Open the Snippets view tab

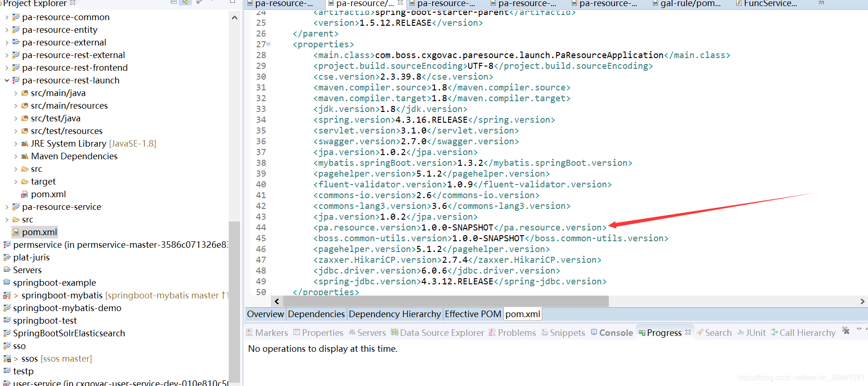(x=563, y=333)
